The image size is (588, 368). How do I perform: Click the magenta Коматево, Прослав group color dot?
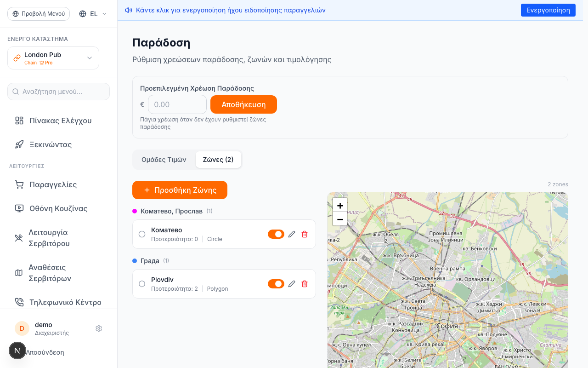click(135, 211)
